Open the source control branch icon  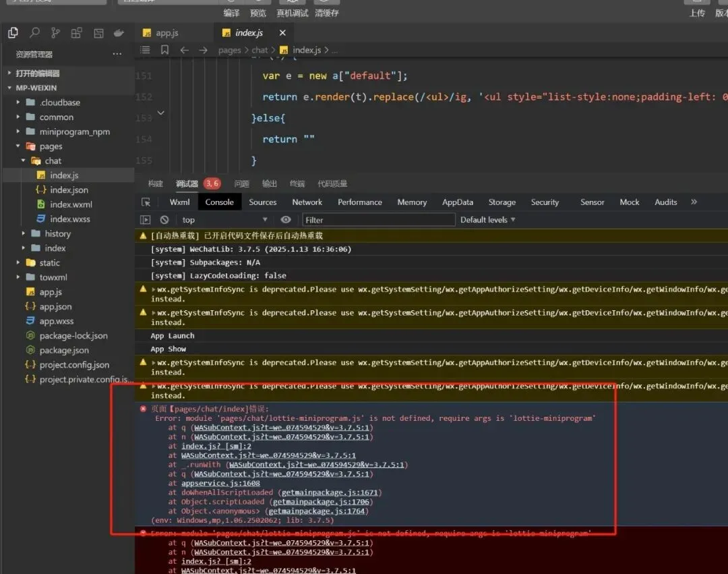(x=55, y=32)
